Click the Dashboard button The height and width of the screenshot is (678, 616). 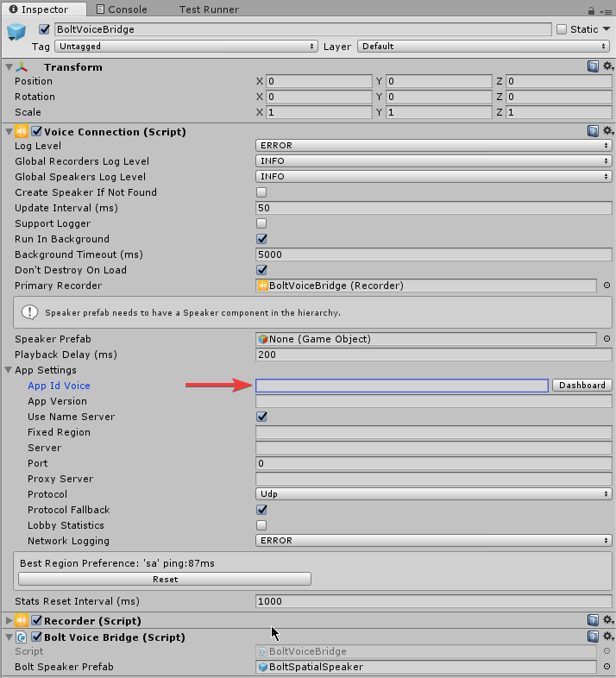tap(581, 386)
